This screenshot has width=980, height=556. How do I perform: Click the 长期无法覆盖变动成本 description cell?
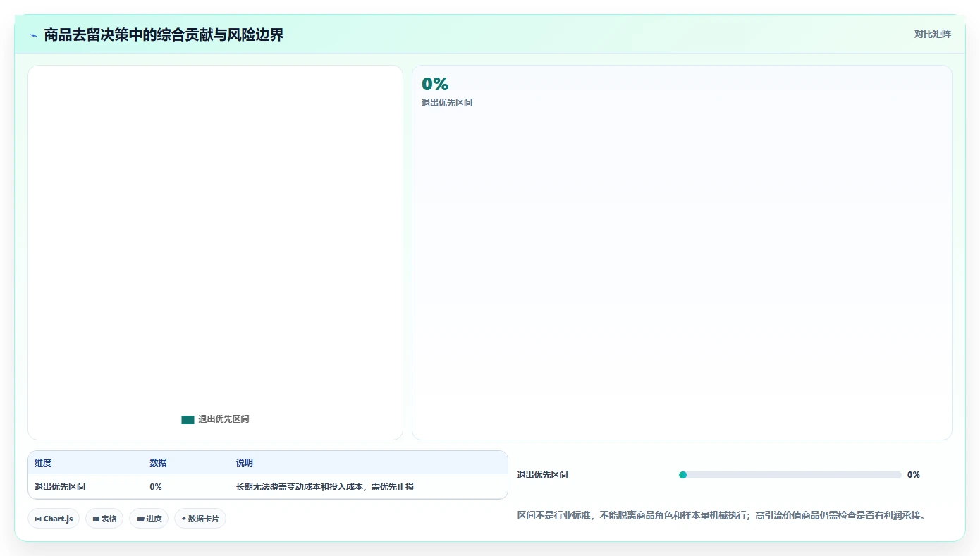click(x=325, y=487)
